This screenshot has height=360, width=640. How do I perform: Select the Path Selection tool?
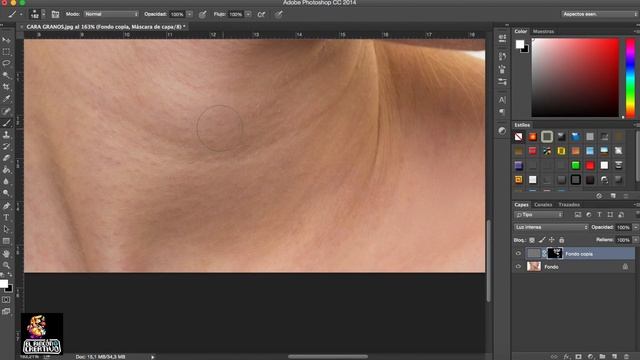click(x=6, y=229)
